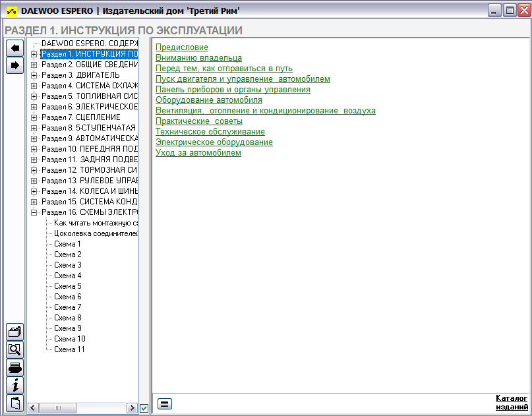This screenshot has height=416, width=532.
Task: Open the Вниманию владельца link
Action: point(198,58)
